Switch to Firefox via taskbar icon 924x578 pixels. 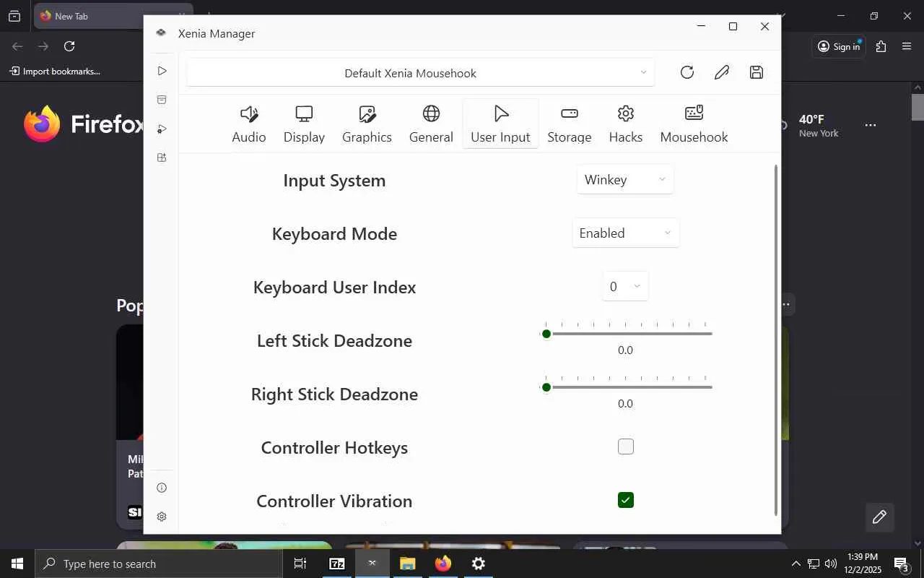(x=443, y=564)
